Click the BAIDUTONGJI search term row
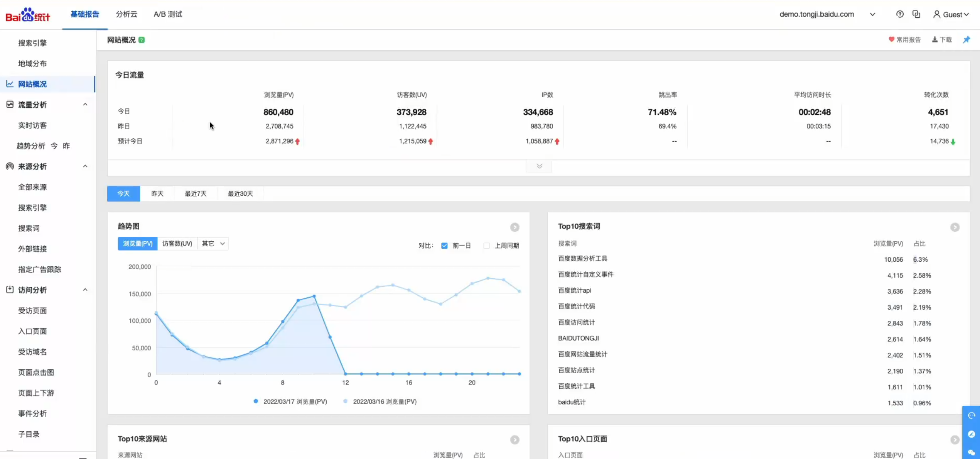 tap(759, 339)
